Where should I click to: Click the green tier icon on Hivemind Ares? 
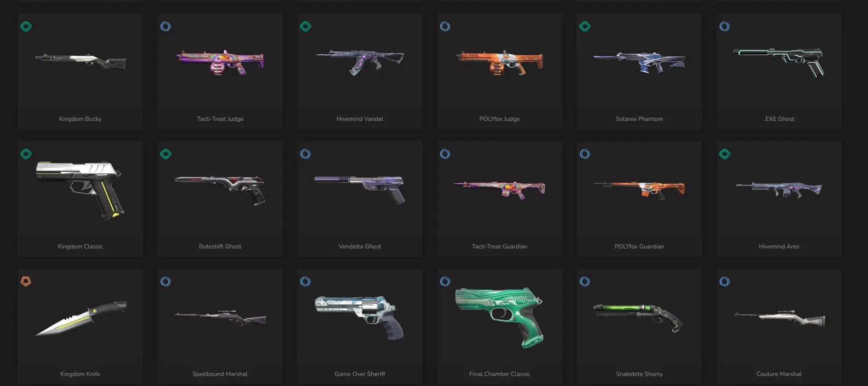[x=724, y=154]
